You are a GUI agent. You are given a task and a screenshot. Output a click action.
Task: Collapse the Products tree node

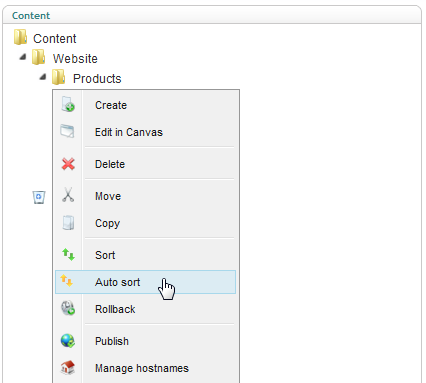43,77
